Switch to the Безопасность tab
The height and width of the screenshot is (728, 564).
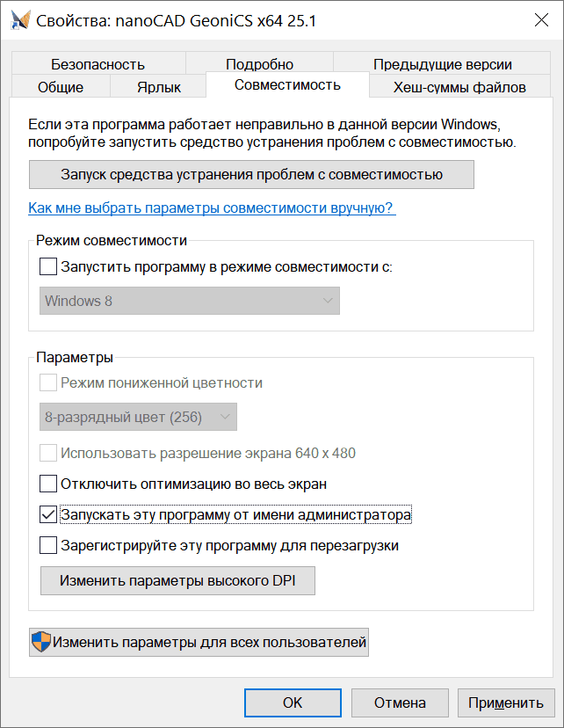(98, 64)
